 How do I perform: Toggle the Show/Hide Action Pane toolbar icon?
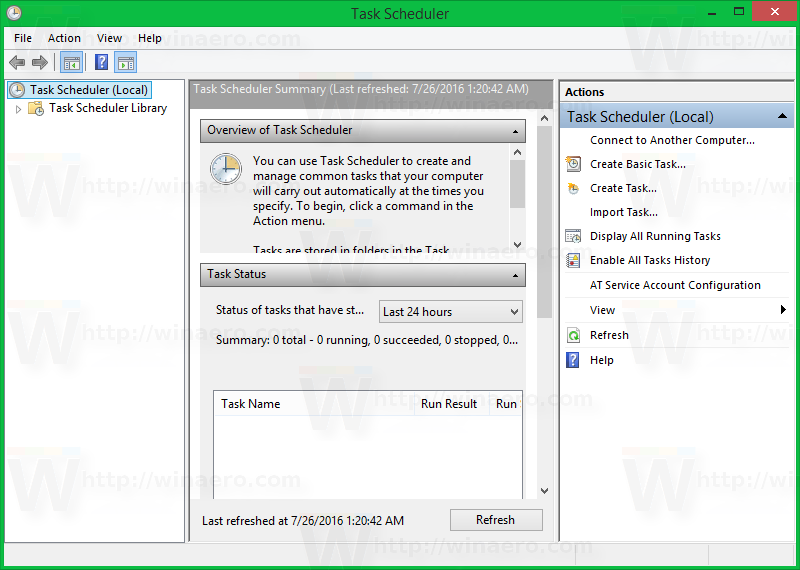pos(126,63)
